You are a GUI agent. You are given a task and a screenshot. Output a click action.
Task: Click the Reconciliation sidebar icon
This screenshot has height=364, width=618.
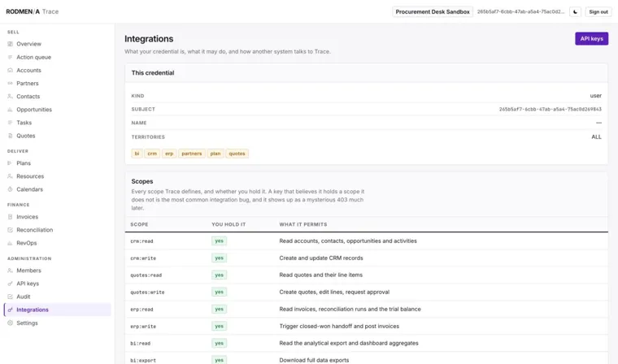11,230
